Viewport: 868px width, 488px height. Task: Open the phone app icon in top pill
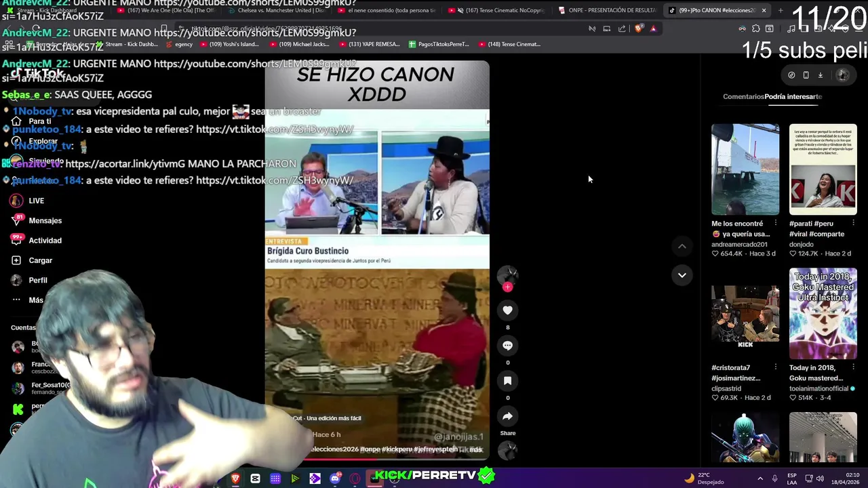pyautogui.click(x=806, y=75)
